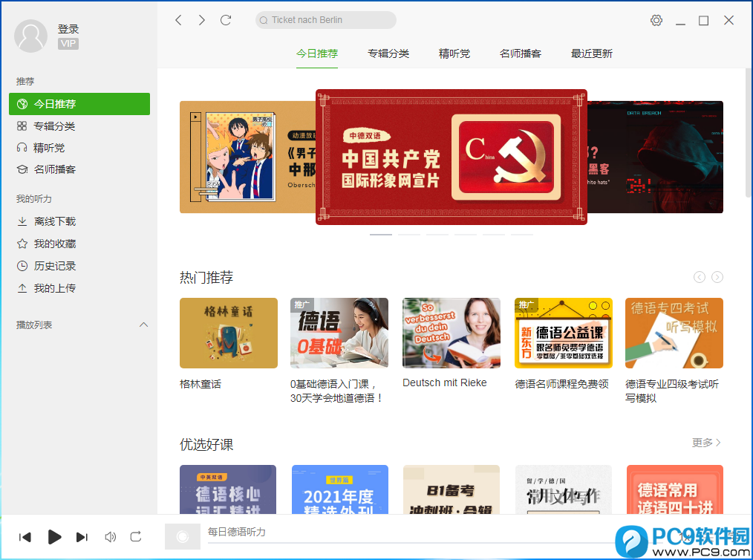Screen dimensions: 753x560
Task: Switch to the 最近更新 top tab
Action: point(591,53)
